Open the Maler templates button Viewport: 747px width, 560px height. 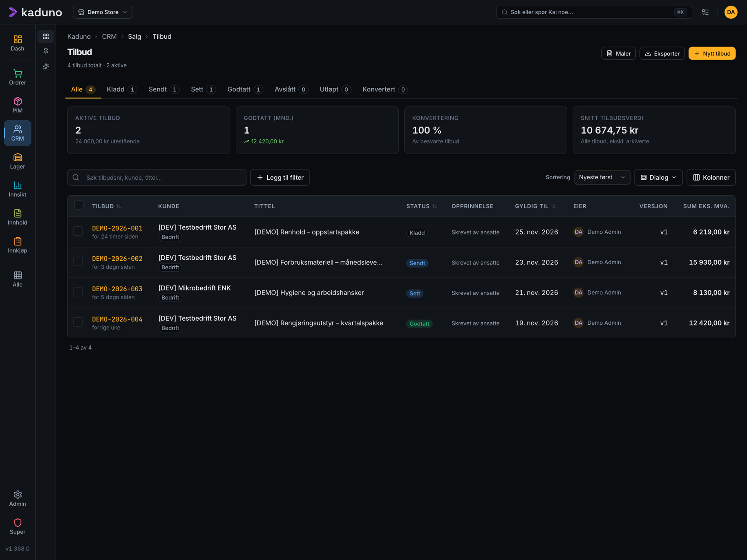tap(618, 54)
